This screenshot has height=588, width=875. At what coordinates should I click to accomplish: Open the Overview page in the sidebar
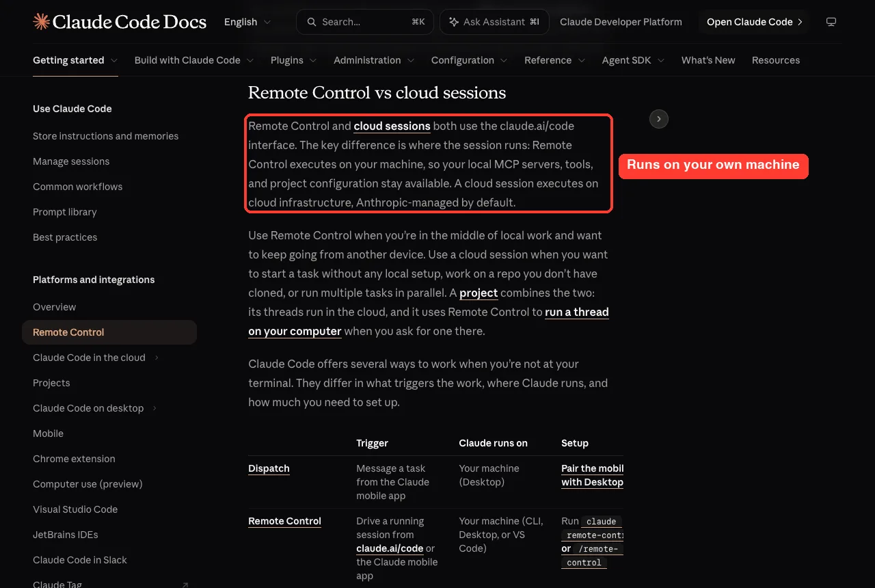[54, 307]
